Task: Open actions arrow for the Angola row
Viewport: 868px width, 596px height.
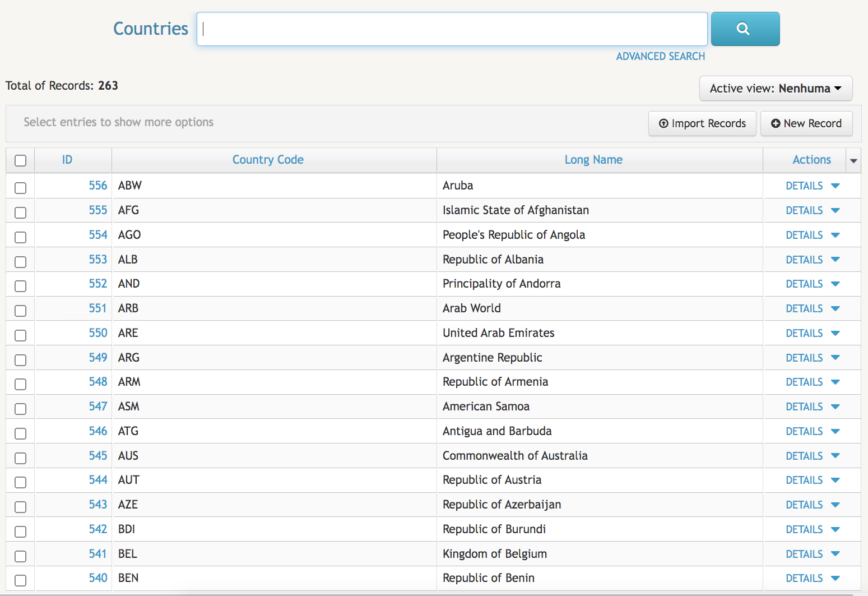Action: tap(835, 235)
